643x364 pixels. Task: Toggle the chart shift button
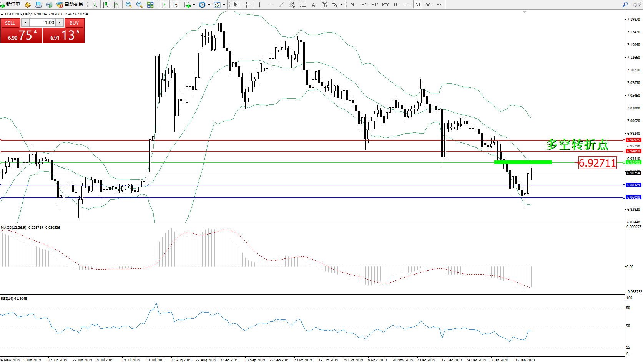point(174,5)
